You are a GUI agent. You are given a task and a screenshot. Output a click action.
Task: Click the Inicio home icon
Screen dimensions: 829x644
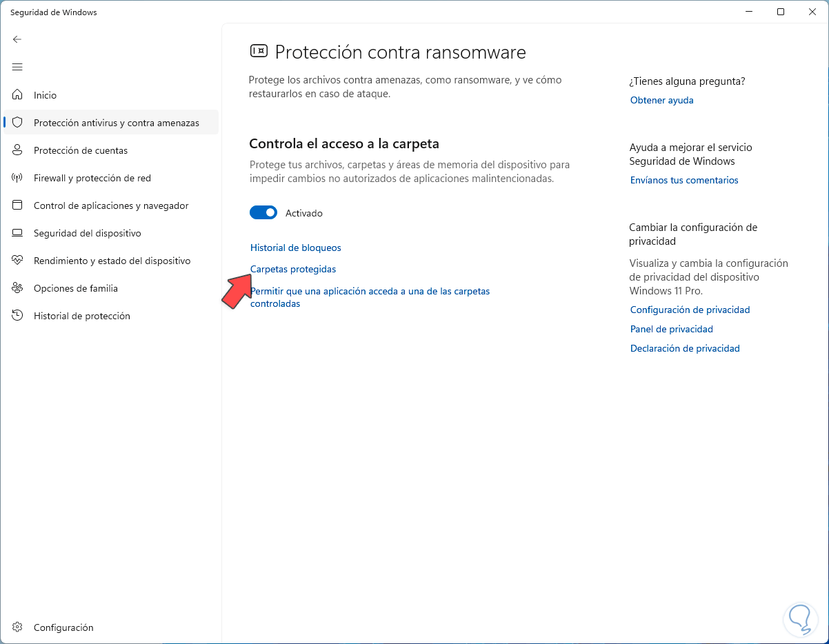pyautogui.click(x=18, y=95)
